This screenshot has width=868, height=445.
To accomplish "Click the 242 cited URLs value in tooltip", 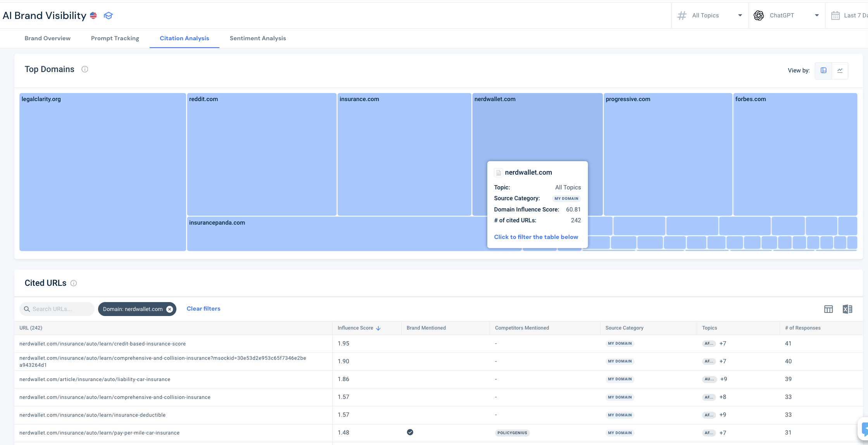I will (x=576, y=220).
